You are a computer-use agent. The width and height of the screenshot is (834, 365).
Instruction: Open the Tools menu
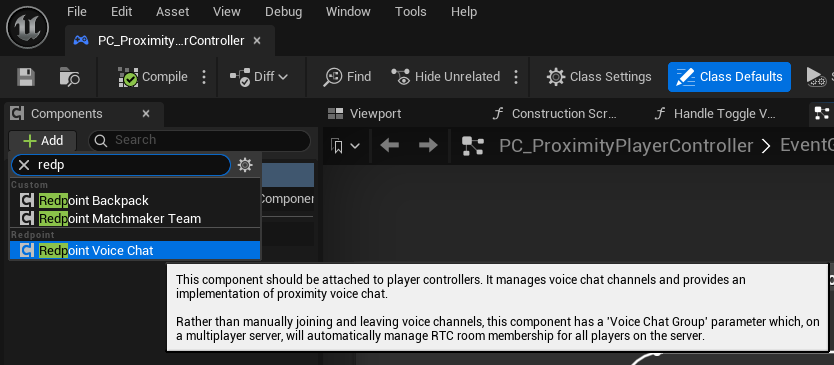411,12
